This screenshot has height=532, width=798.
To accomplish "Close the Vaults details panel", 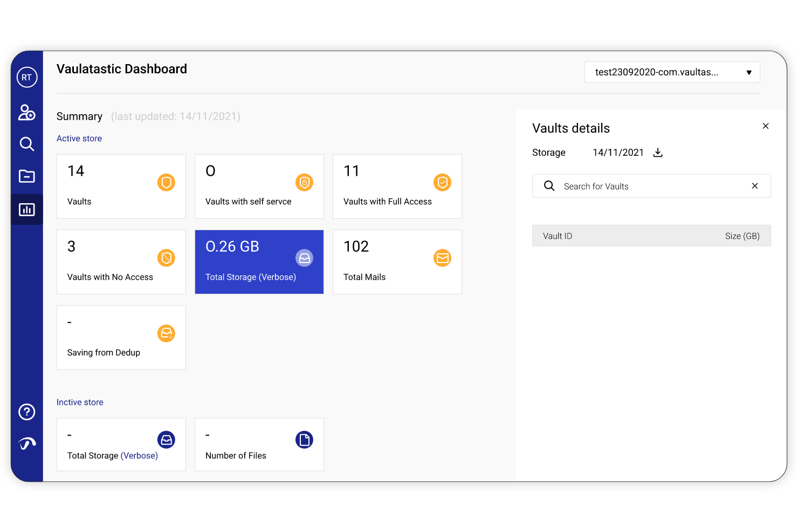I will 766,126.
